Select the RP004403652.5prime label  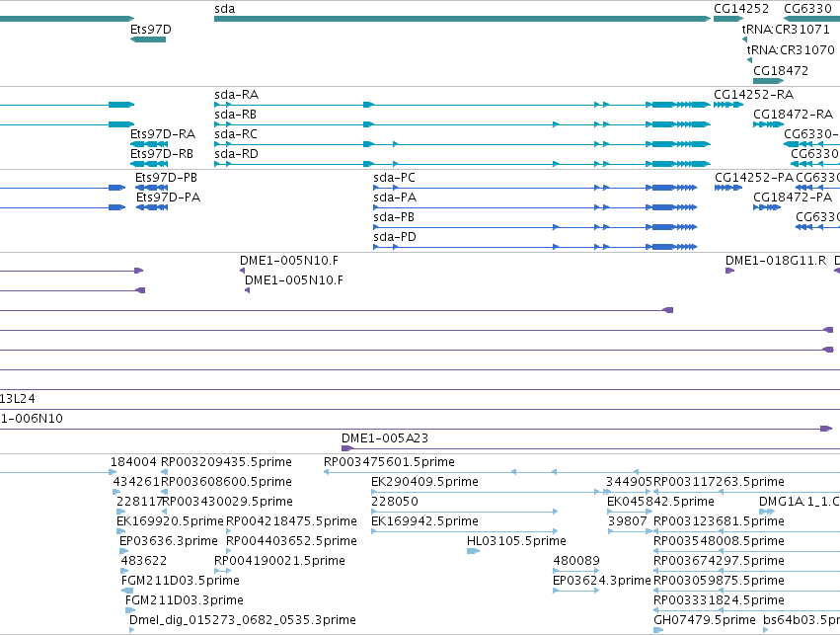tap(291, 541)
